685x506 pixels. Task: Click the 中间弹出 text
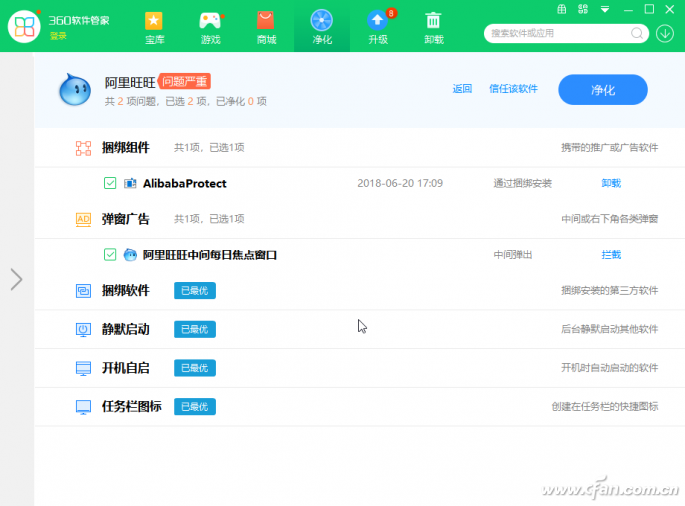(513, 254)
